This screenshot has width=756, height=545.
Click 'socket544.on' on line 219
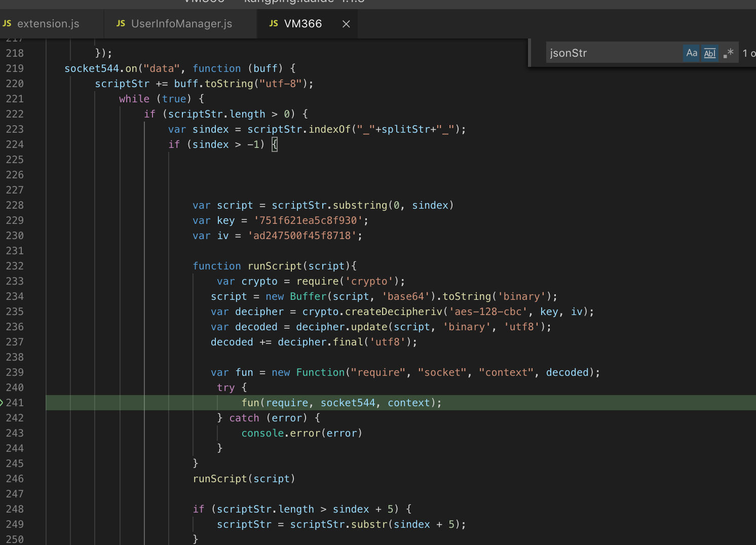point(101,68)
